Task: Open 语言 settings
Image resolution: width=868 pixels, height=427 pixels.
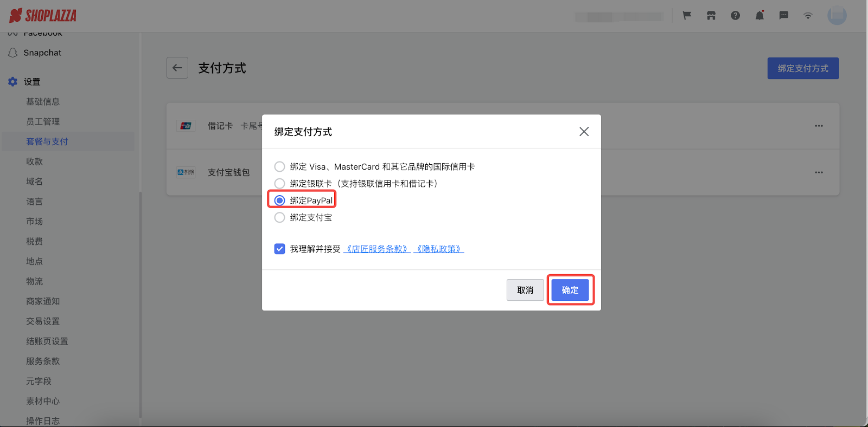Action: click(34, 202)
